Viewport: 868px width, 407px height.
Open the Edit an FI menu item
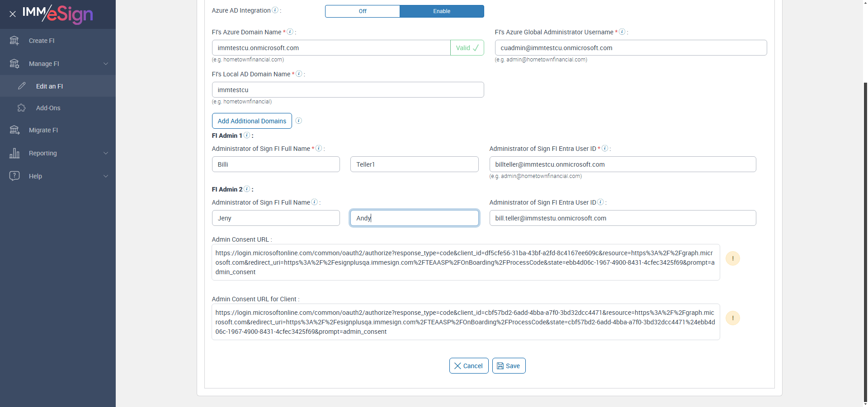click(x=49, y=86)
